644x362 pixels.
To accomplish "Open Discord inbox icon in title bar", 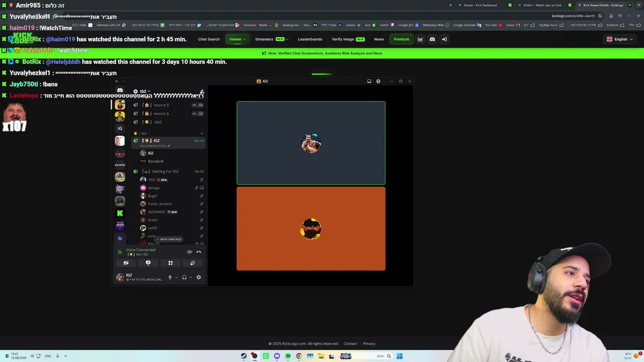I will 369,81.
